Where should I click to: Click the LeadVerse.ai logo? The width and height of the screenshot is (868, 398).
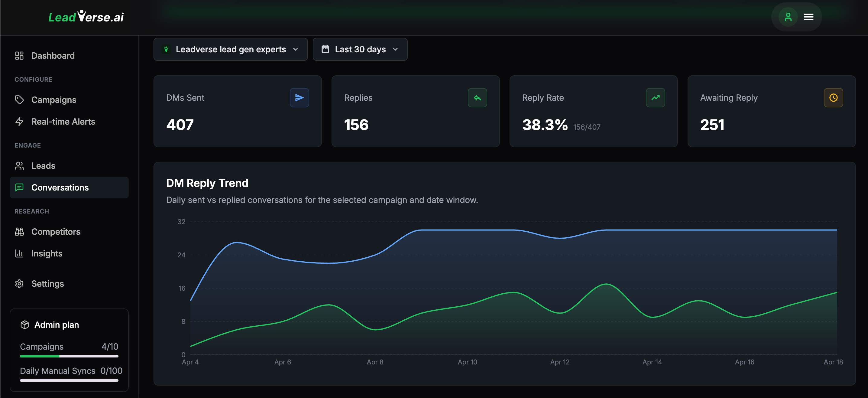86,17
